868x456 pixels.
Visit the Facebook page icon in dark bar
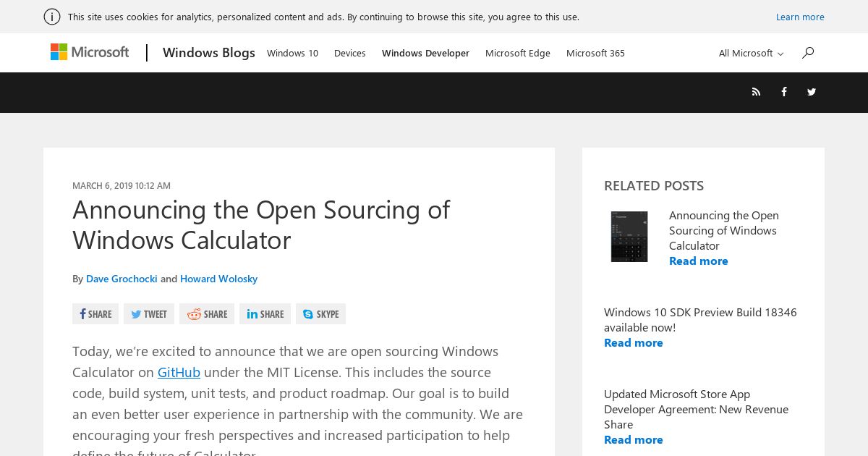click(783, 92)
